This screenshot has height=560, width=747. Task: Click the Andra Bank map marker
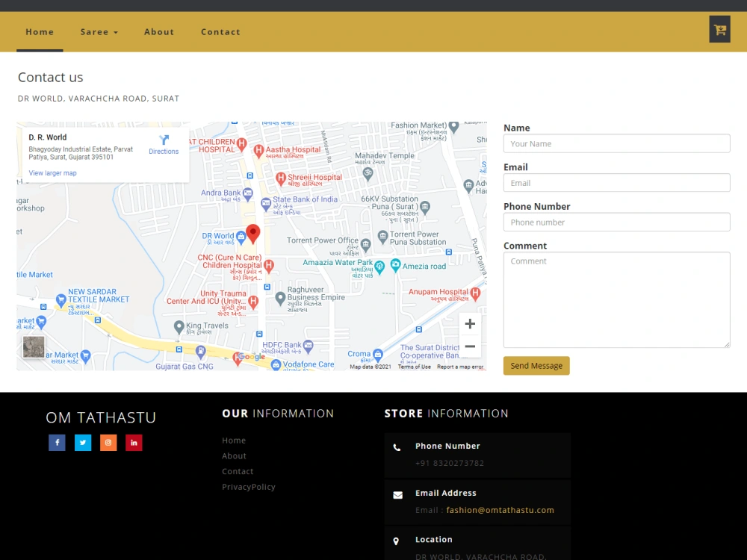click(x=248, y=194)
